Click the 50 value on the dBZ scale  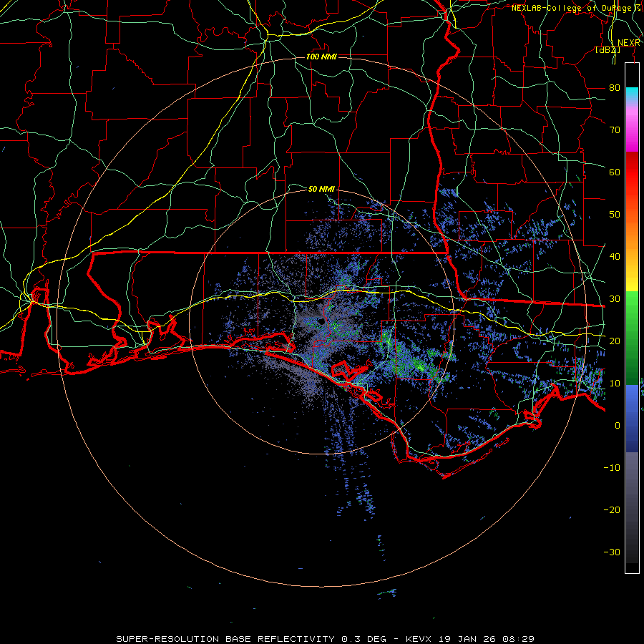(615, 215)
